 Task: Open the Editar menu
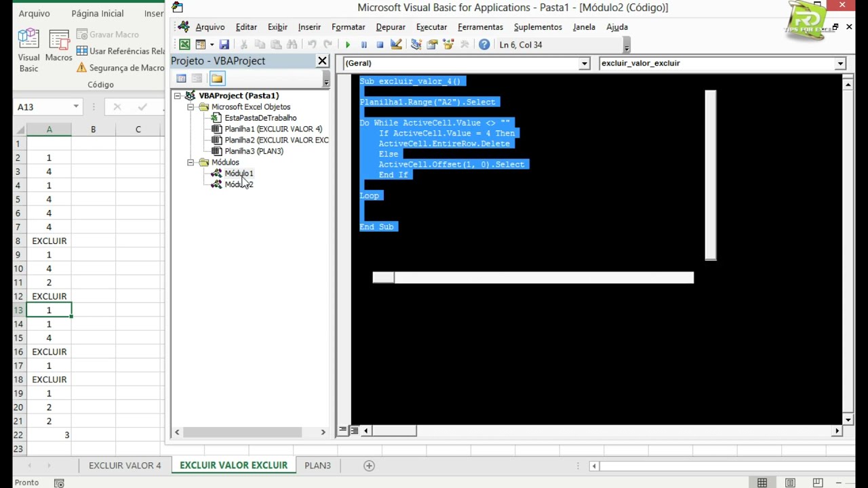click(x=246, y=27)
